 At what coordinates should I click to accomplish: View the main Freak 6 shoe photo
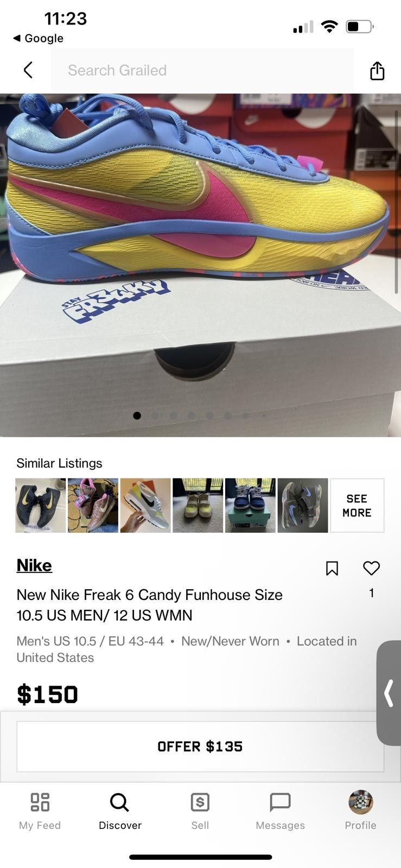(200, 265)
